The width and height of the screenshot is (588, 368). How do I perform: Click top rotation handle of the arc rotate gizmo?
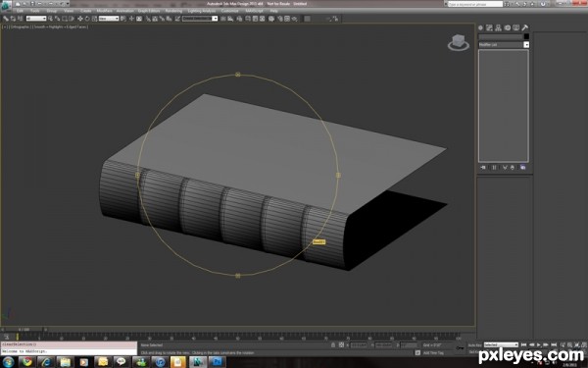point(238,75)
